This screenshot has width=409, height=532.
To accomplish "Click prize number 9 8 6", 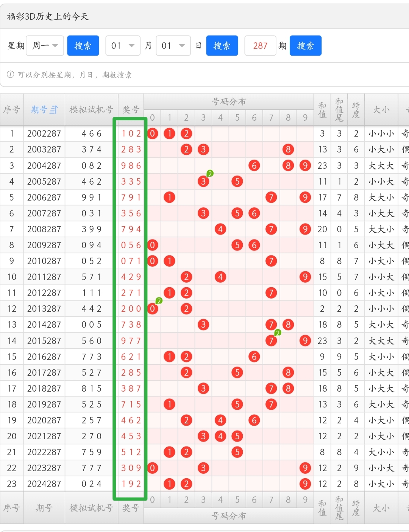I will point(131,166).
